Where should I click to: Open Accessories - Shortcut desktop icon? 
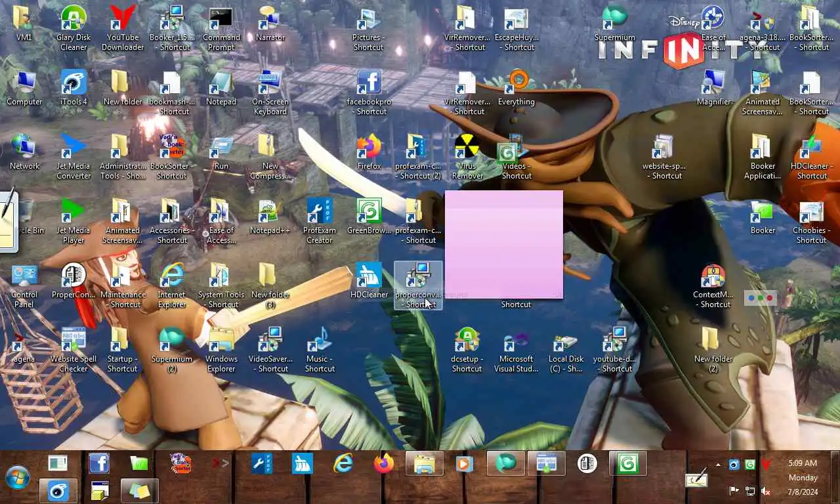coord(172,221)
